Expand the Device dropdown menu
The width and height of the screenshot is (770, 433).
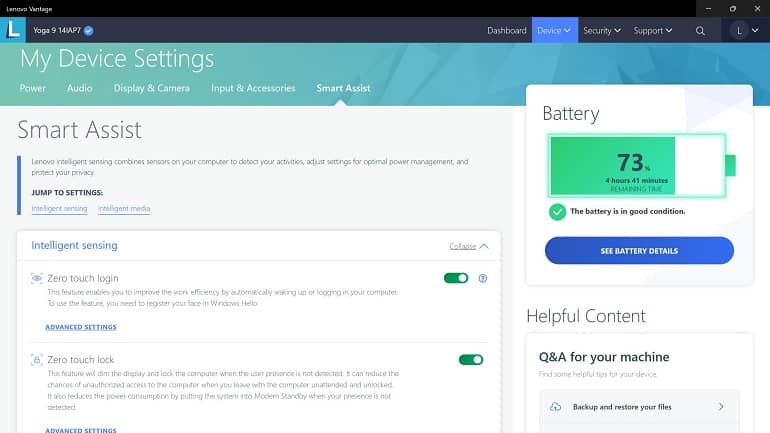coord(554,30)
